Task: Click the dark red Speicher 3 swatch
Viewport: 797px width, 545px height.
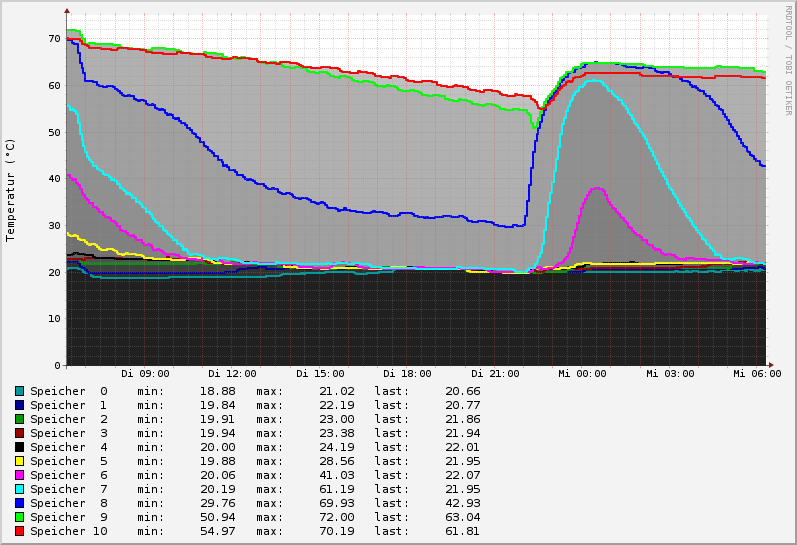Action: (x=19, y=433)
